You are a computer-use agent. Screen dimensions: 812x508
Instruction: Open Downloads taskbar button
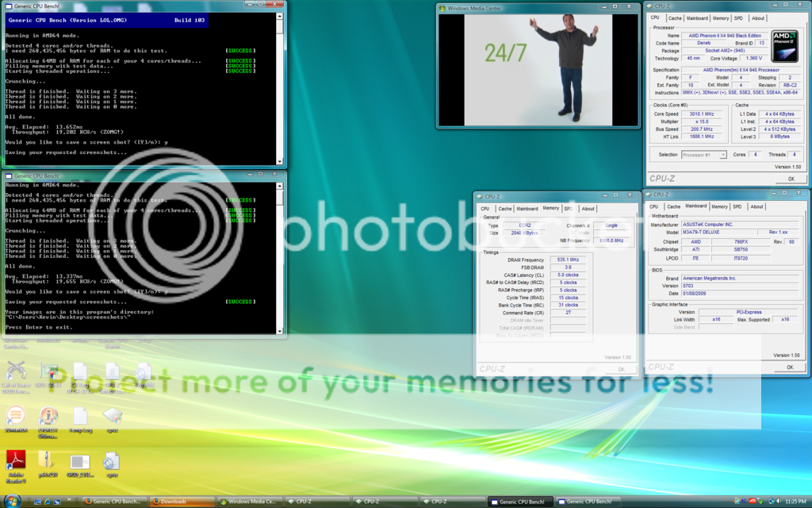point(182,502)
